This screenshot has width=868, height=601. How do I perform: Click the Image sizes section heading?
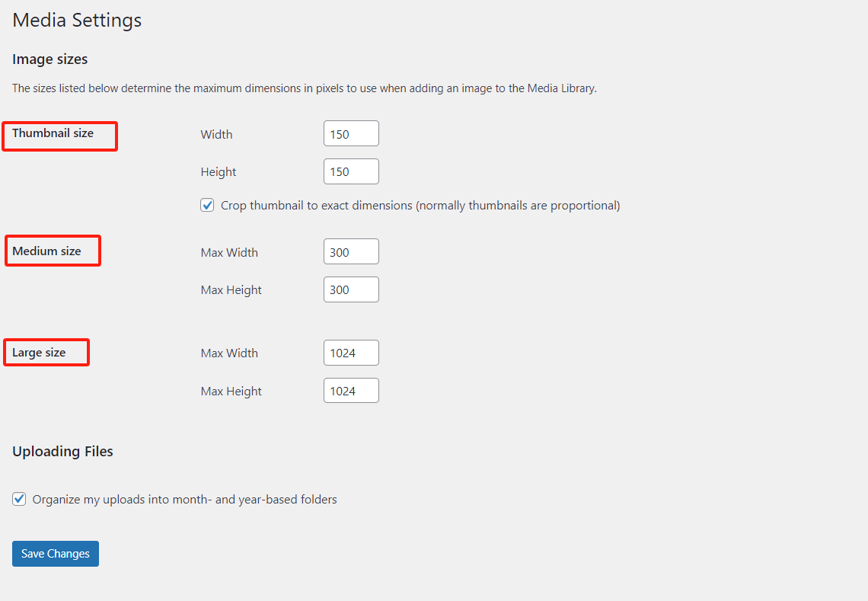tap(50, 59)
